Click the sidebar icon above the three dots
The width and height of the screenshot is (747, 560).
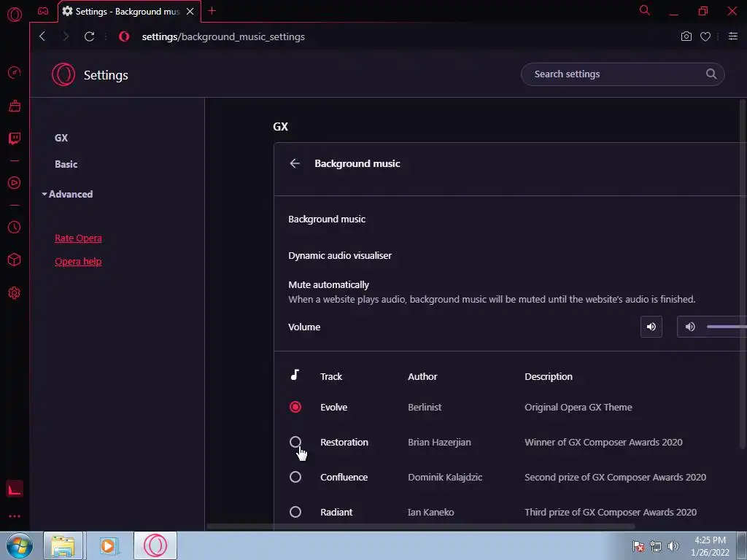point(15,489)
